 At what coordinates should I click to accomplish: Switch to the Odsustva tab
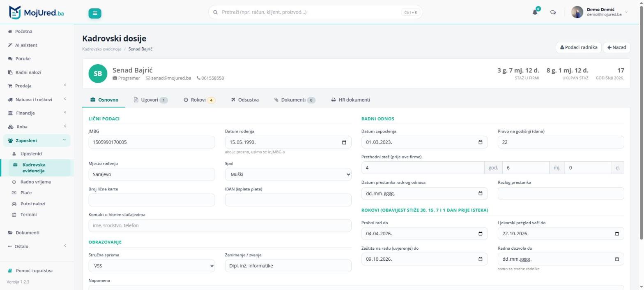[245, 100]
